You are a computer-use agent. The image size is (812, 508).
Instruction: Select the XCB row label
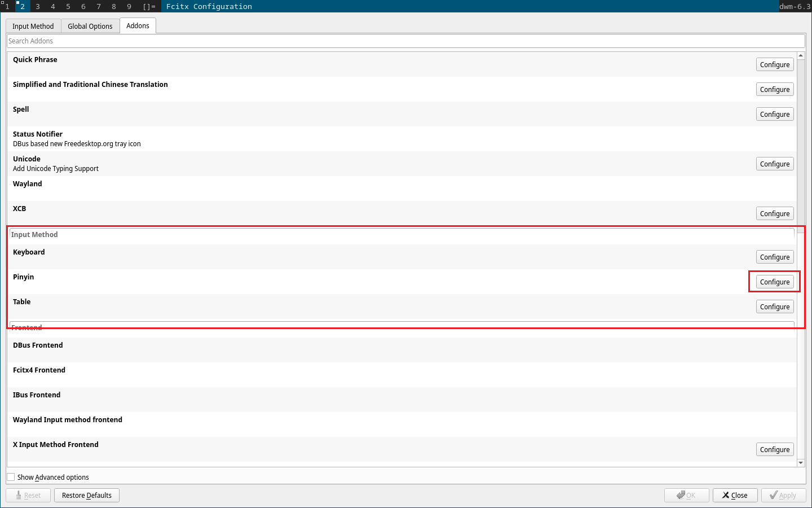[x=20, y=209]
